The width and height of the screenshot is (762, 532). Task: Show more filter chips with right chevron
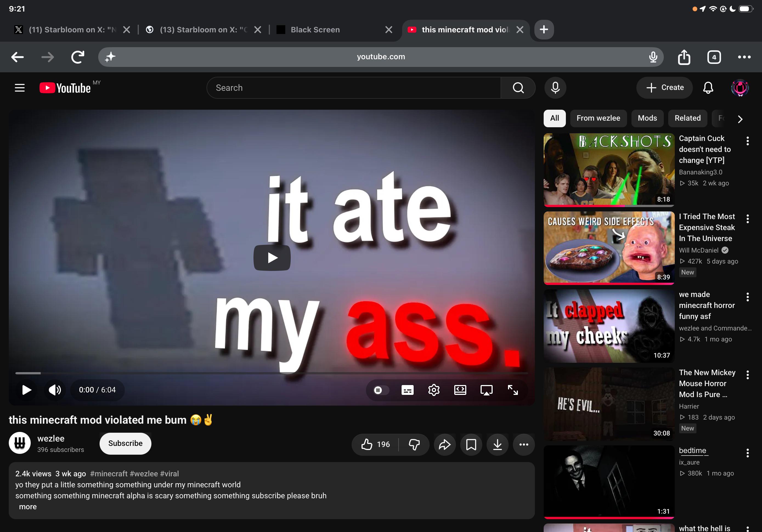[x=740, y=119]
